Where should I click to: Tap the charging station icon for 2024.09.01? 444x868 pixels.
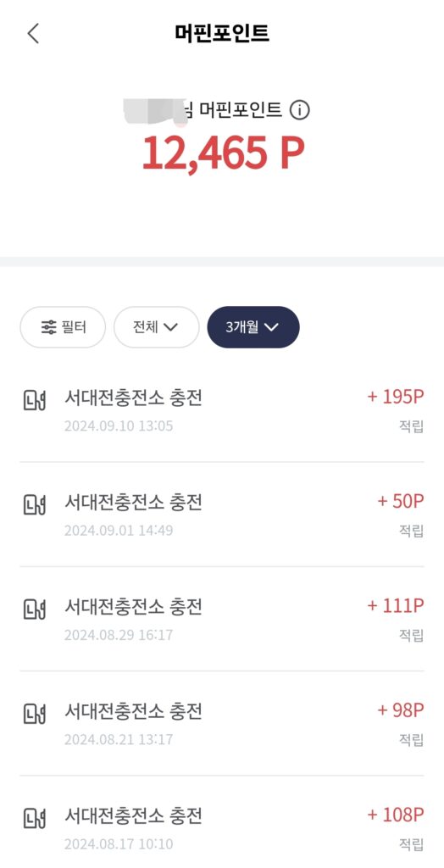[x=34, y=504]
